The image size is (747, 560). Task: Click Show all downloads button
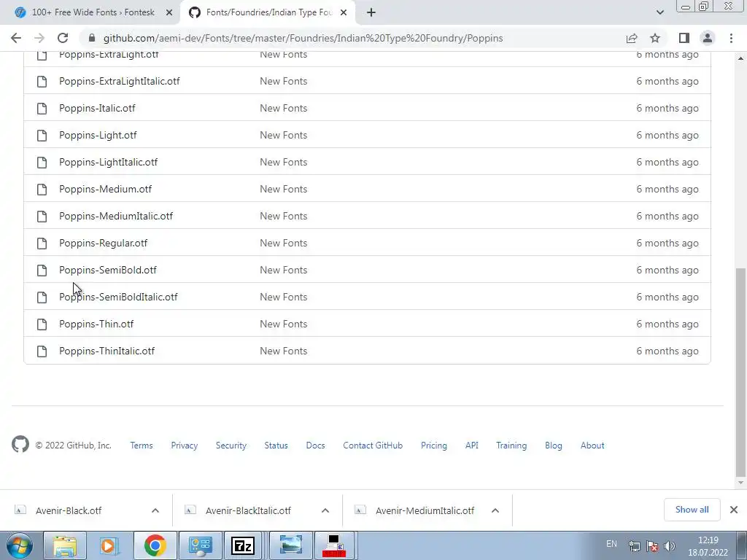[692, 510]
